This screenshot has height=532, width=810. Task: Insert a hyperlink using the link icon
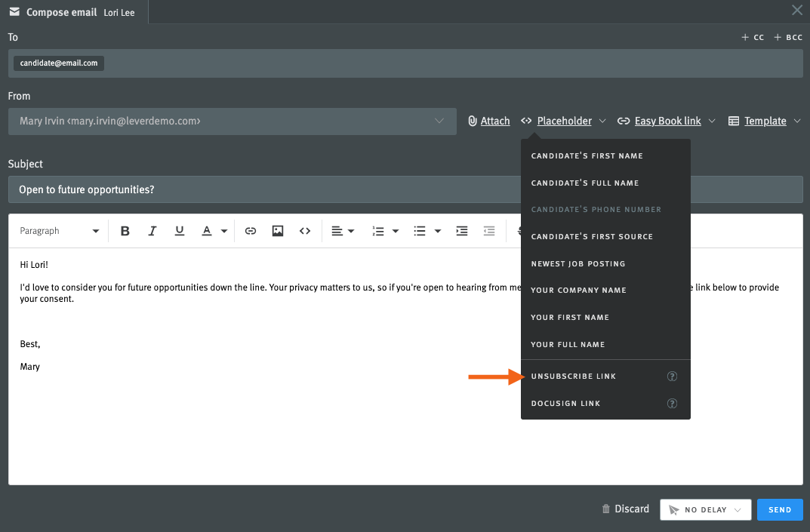click(250, 231)
